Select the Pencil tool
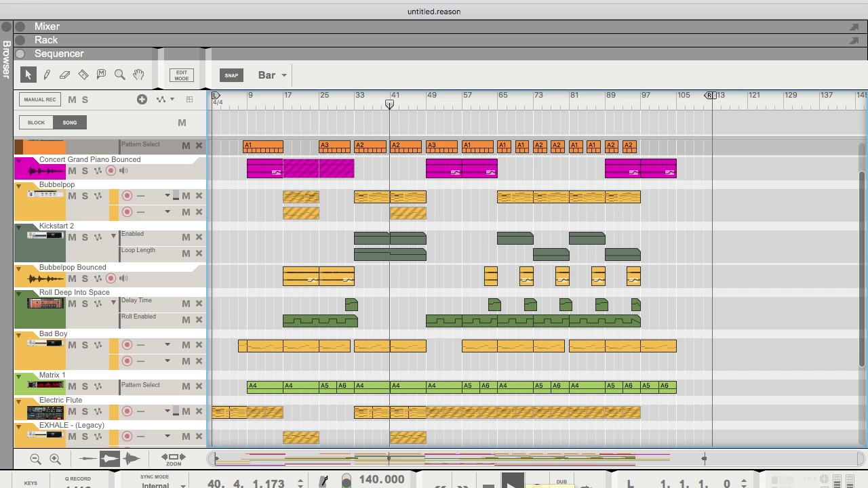The width and height of the screenshot is (868, 488). coord(47,75)
